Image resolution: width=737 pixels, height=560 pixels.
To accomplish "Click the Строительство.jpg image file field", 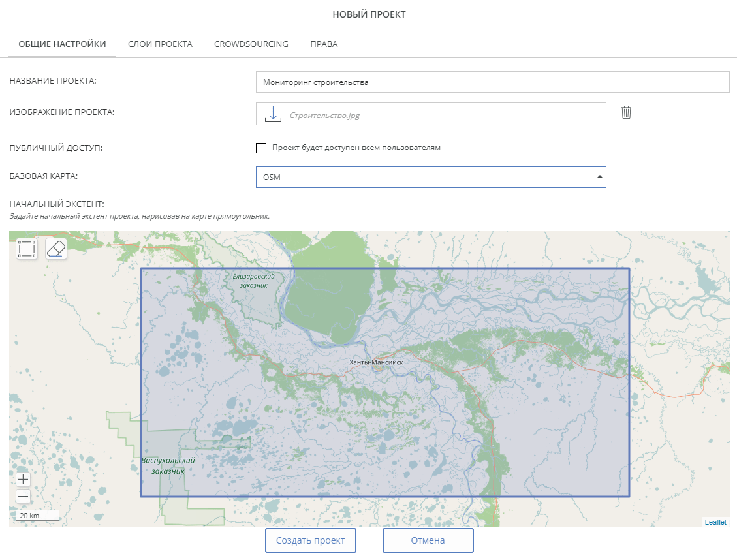I will 431,114.
